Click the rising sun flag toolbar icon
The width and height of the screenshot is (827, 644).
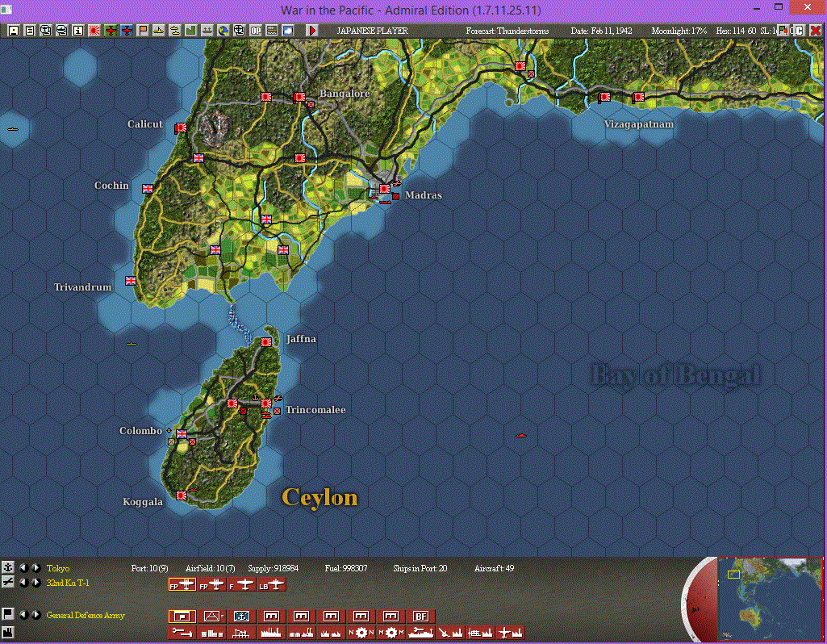tap(94, 31)
